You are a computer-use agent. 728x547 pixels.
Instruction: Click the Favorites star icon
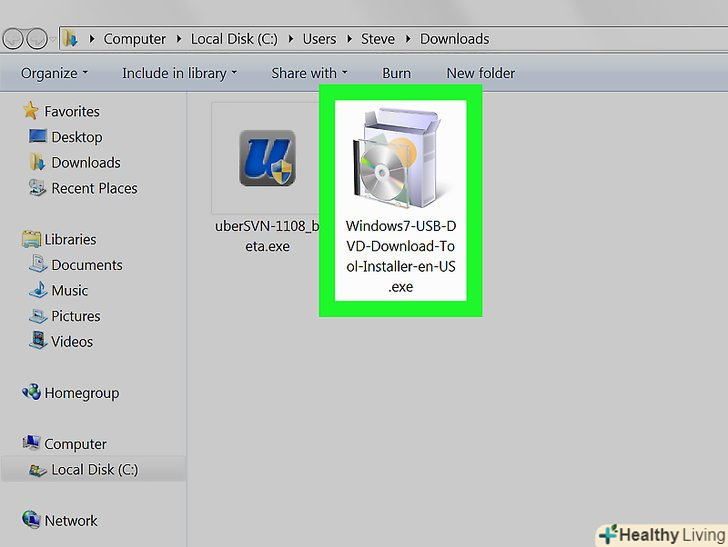31,111
